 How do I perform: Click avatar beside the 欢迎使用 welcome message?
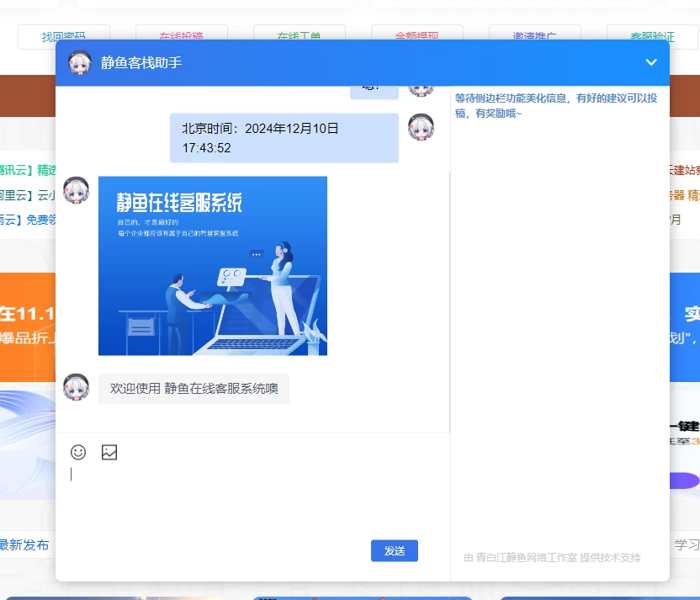pyautogui.click(x=77, y=387)
